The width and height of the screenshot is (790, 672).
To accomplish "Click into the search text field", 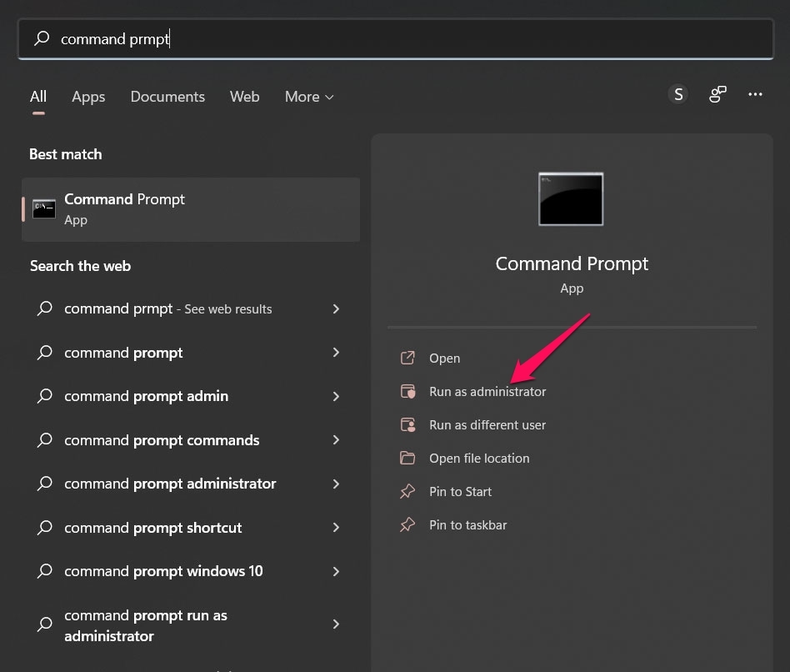I will [x=396, y=39].
